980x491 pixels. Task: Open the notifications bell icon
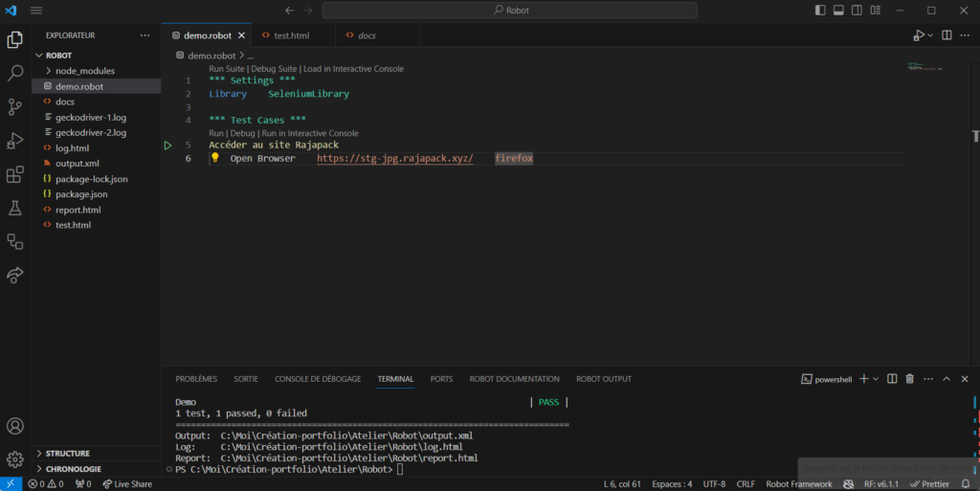pyautogui.click(x=966, y=483)
